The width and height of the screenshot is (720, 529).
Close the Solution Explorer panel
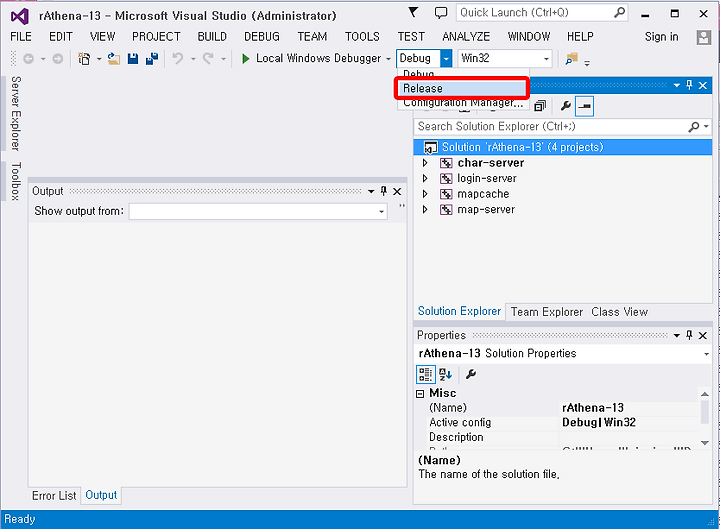point(703,85)
